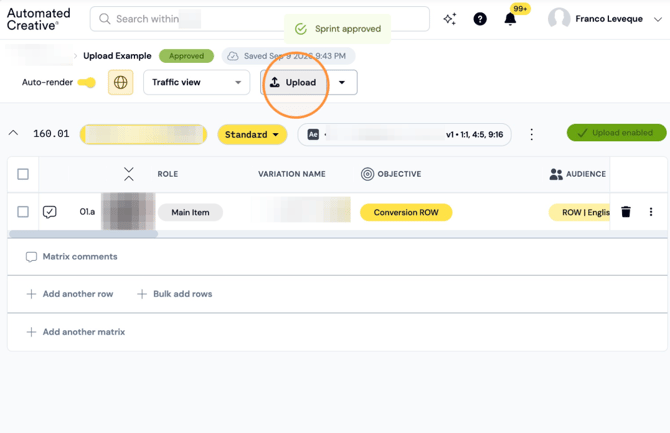This screenshot has width=670, height=433.
Task: Click the Upload Example breadcrumb
Action: pyautogui.click(x=117, y=56)
